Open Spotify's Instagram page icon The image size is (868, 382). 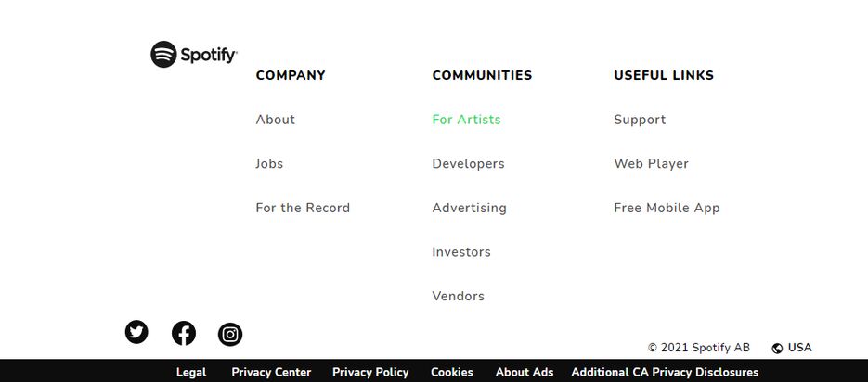229,335
